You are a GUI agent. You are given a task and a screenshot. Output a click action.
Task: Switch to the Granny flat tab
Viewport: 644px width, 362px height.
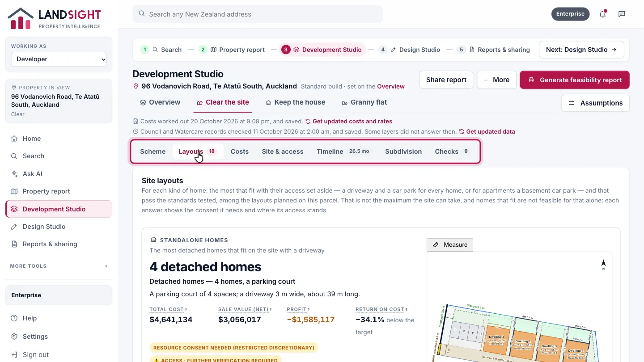pyautogui.click(x=364, y=102)
